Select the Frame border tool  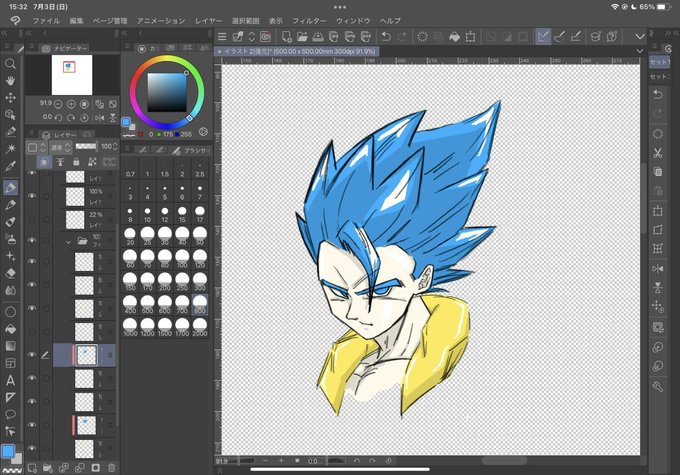coord(10,363)
